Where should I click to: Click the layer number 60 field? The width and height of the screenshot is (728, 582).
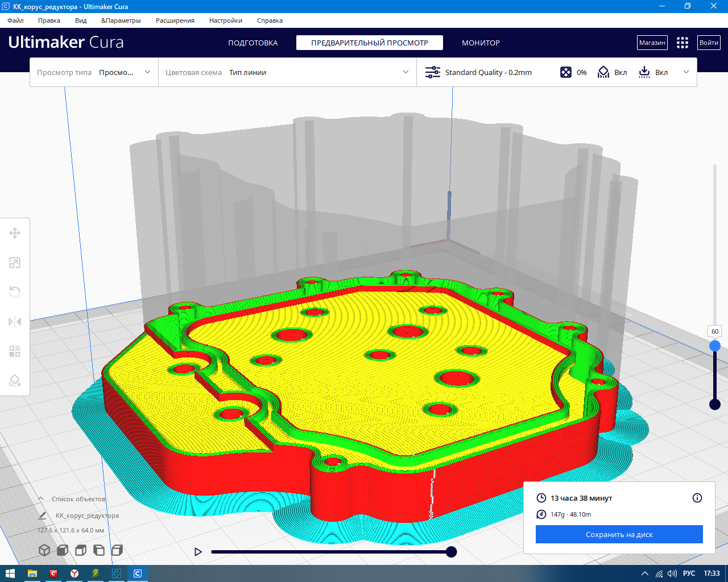(715, 331)
